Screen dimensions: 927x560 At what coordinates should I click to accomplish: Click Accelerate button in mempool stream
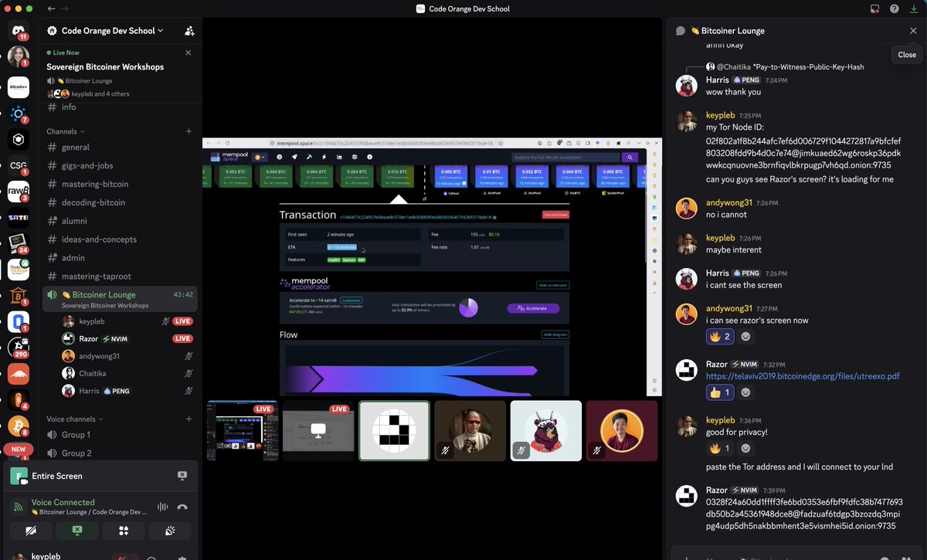click(533, 308)
